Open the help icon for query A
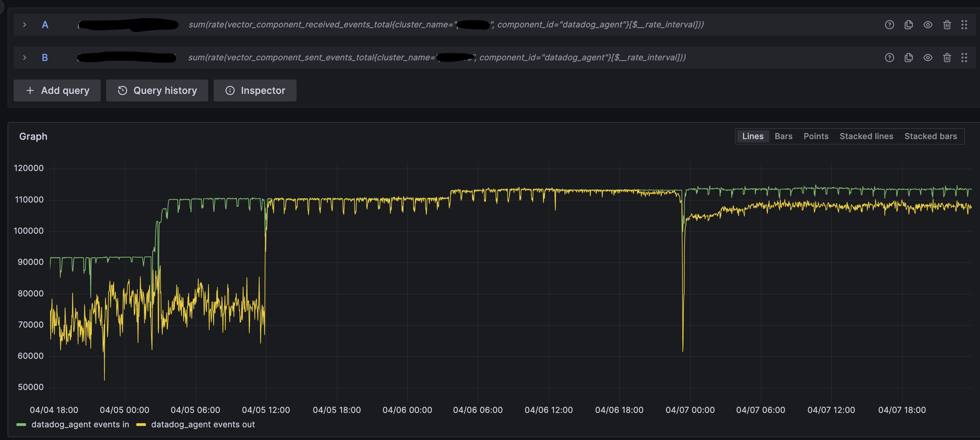Viewport: 980px width, 440px height. (890, 24)
